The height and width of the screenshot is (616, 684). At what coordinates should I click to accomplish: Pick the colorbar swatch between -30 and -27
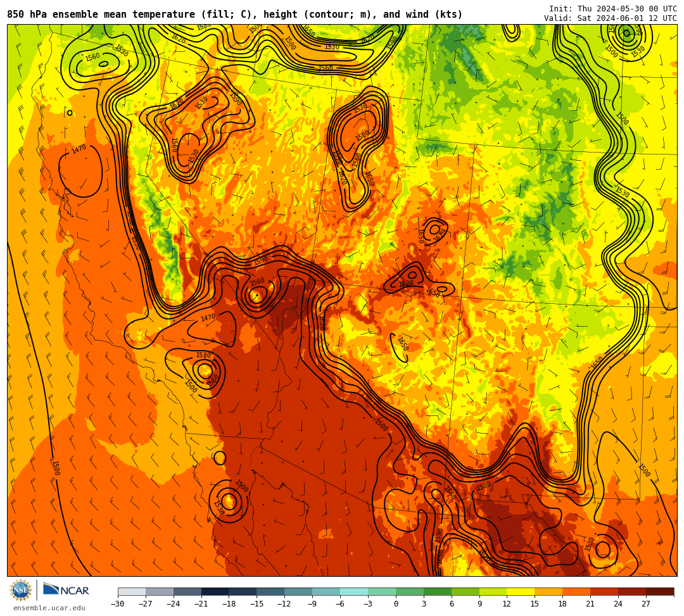click(x=132, y=591)
